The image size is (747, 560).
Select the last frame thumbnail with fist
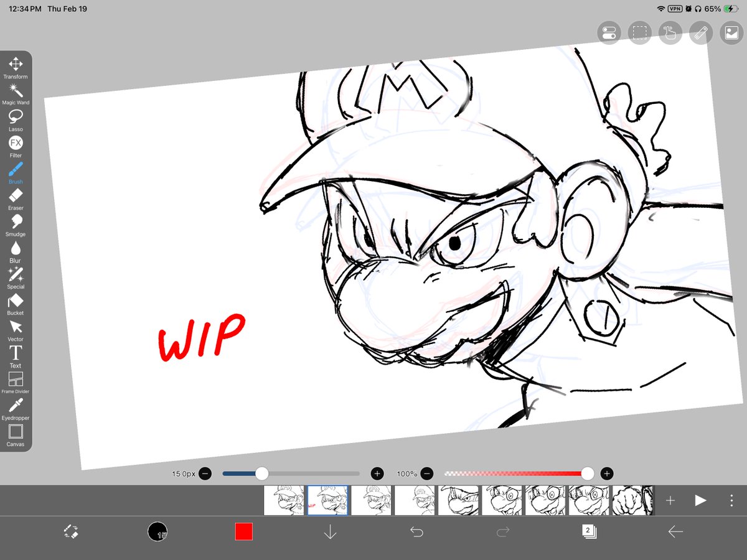coord(632,500)
